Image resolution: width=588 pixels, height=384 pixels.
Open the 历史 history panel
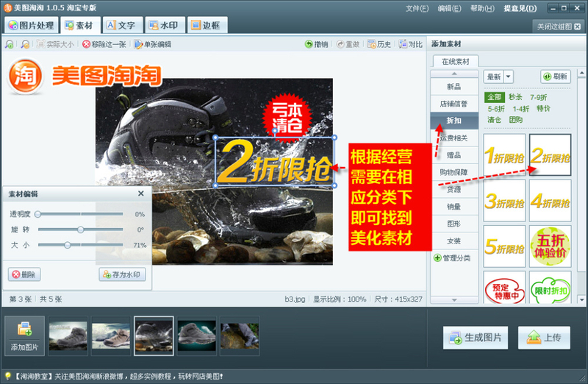(x=379, y=44)
